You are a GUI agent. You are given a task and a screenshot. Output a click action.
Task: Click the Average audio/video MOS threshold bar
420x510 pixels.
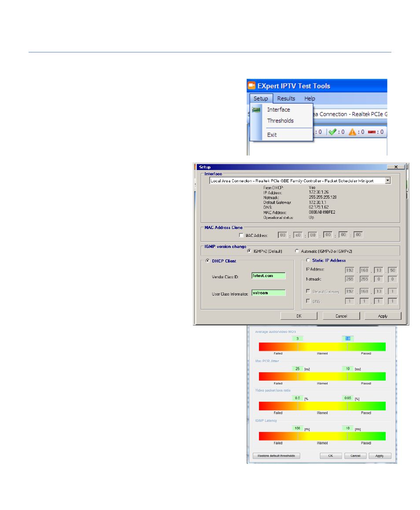point(322,347)
